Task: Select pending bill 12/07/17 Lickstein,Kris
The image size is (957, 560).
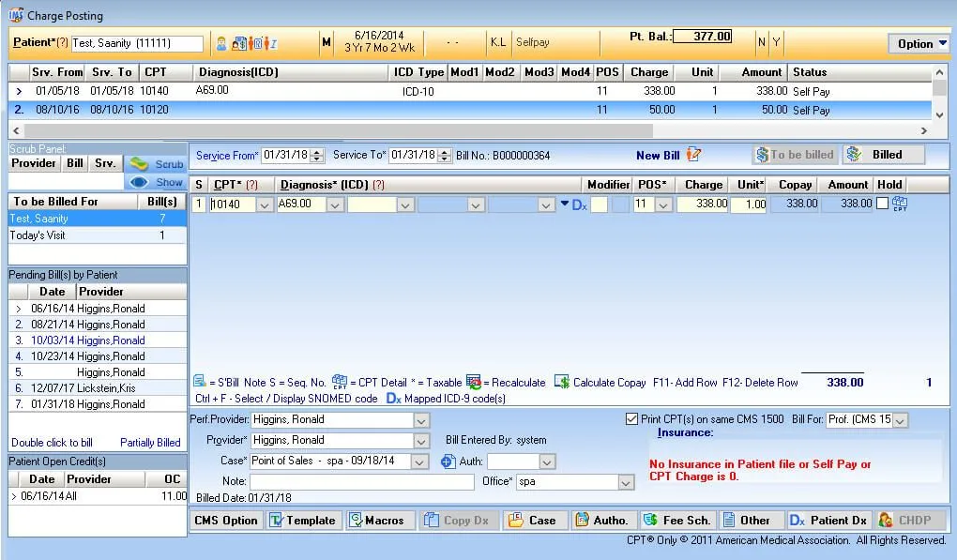Action: (97, 388)
